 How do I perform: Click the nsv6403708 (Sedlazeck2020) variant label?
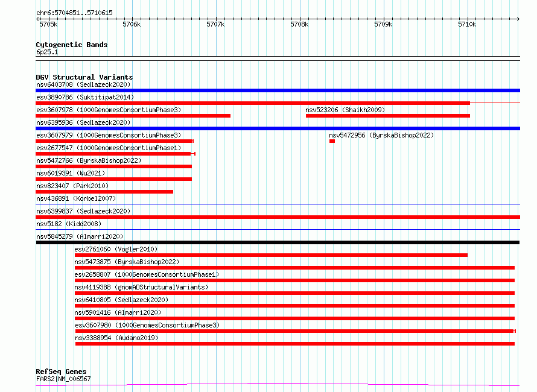click(x=83, y=84)
